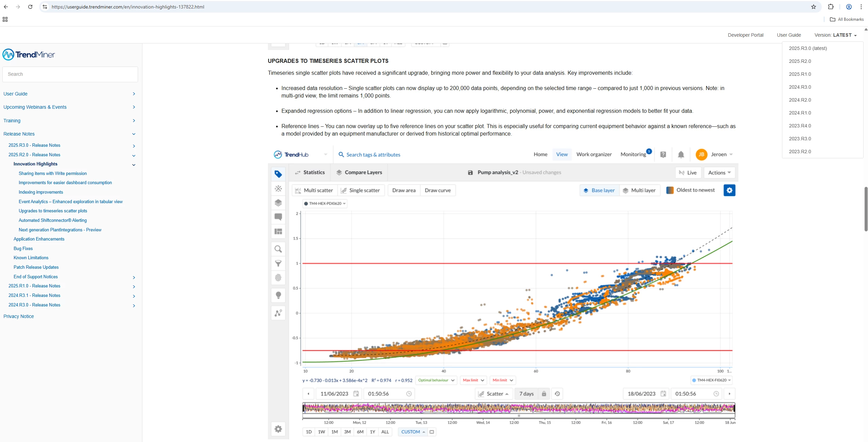Open the Developer Portal link
The image size is (868, 442).
(x=745, y=35)
